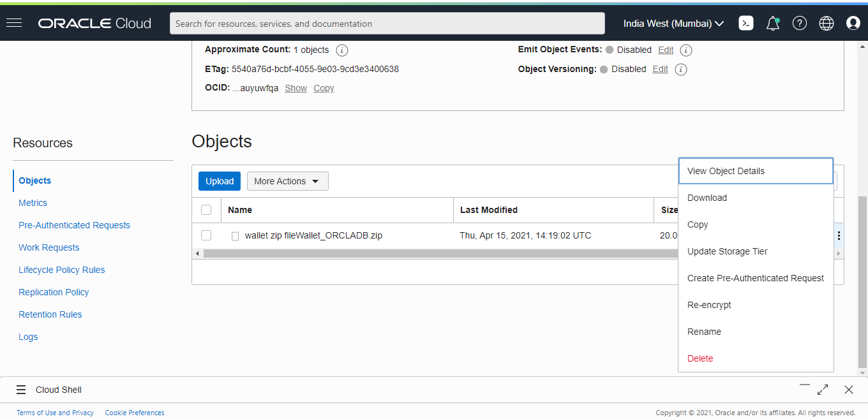Click the Upload button
The image size is (868, 419).
coord(220,181)
